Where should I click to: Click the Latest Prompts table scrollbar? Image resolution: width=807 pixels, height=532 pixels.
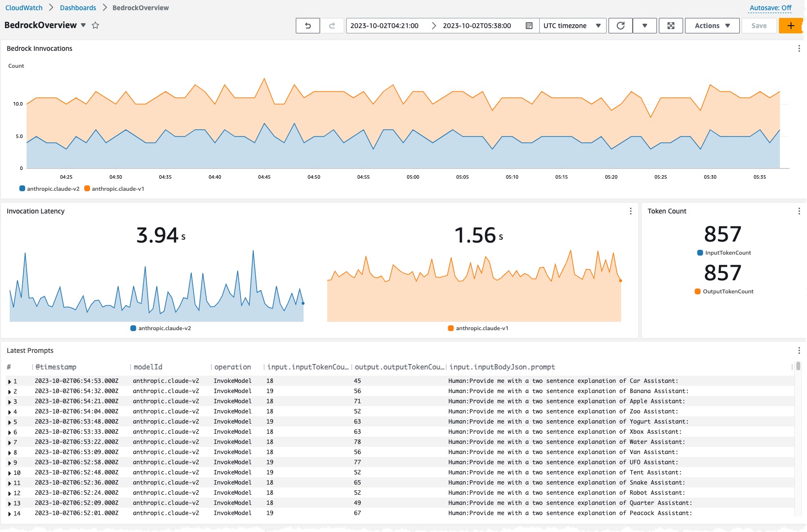pos(798,366)
